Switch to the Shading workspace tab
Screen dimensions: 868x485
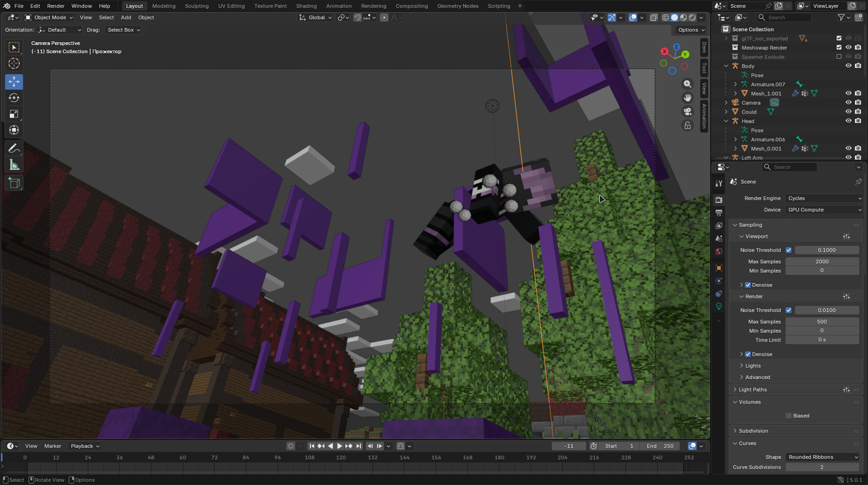(x=306, y=6)
